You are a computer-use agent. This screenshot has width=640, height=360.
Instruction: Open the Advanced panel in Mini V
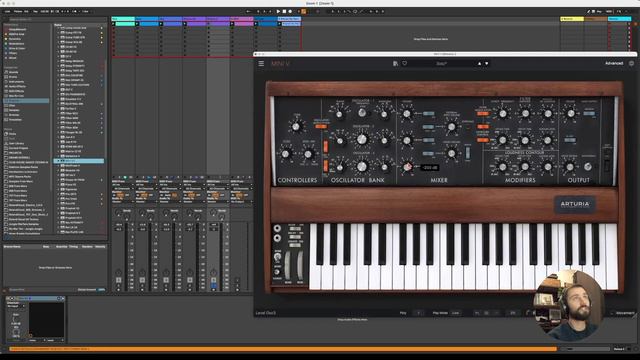tap(613, 63)
